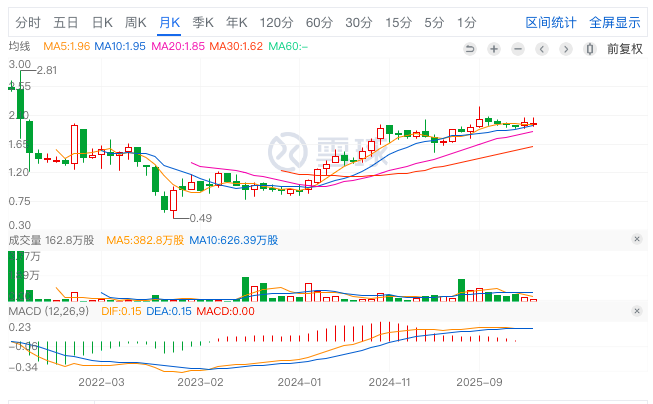Select the 日K tab
Viewport: 653px width, 404px height.
pos(102,22)
